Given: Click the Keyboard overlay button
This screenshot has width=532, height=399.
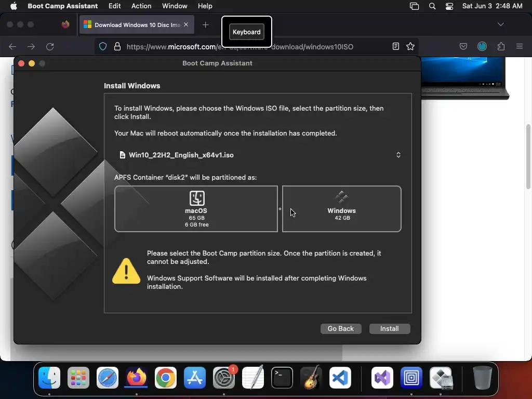Looking at the screenshot, I should [247, 32].
